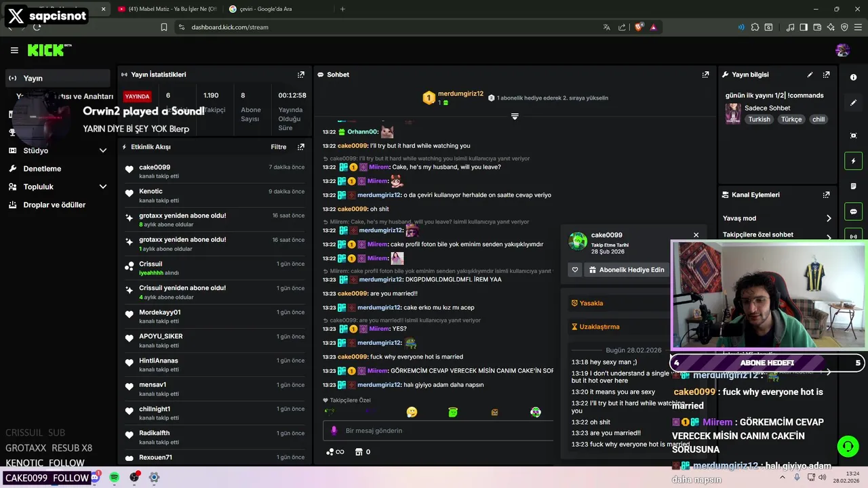Click the pencil icon in the right rail
The height and width of the screenshot is (488, 868).
(x=853, y=103)
